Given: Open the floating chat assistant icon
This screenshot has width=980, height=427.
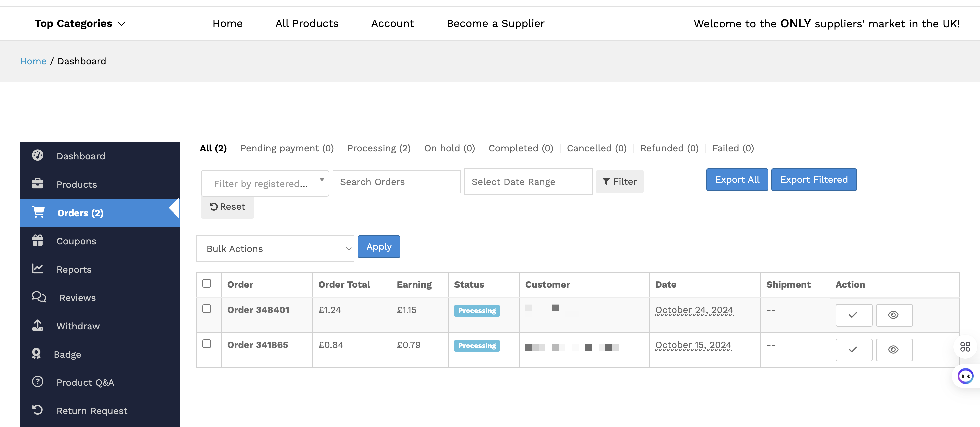Looking at the screenshot, I should (965, 376).
